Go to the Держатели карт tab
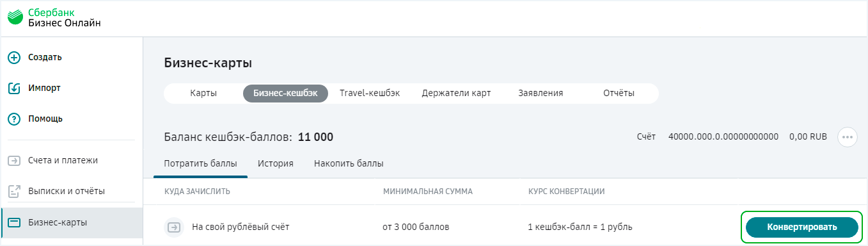 pyautogui.click(x=456, y=93)
